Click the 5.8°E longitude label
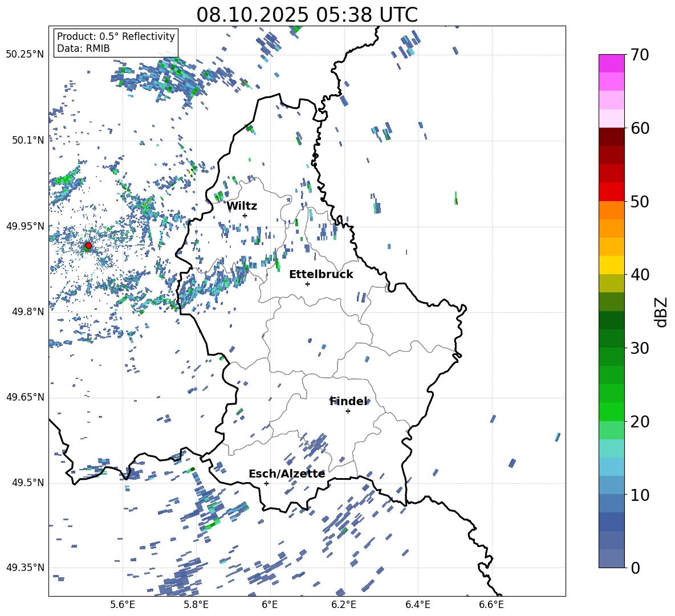 (196, 605)
